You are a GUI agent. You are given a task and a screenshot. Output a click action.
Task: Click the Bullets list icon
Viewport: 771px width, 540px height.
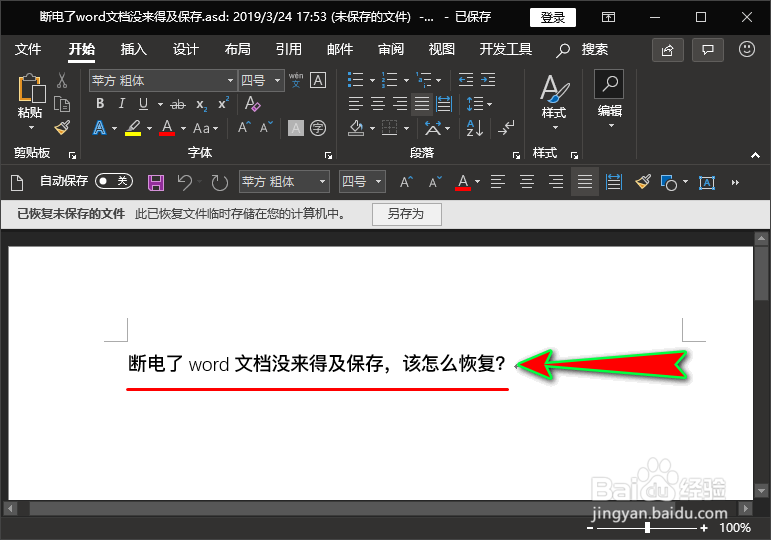[x=356, y=80]
